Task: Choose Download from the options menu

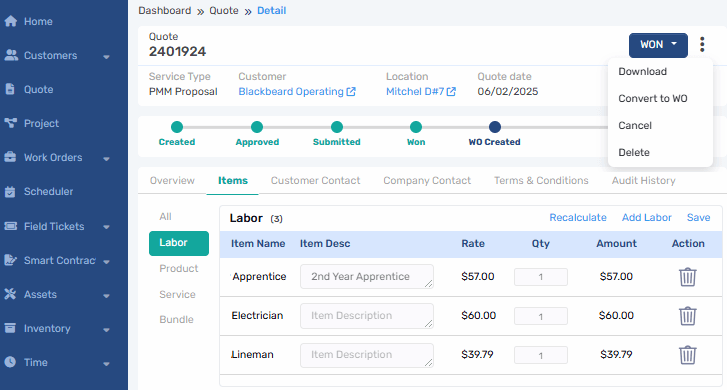Action: pos(642,71)
